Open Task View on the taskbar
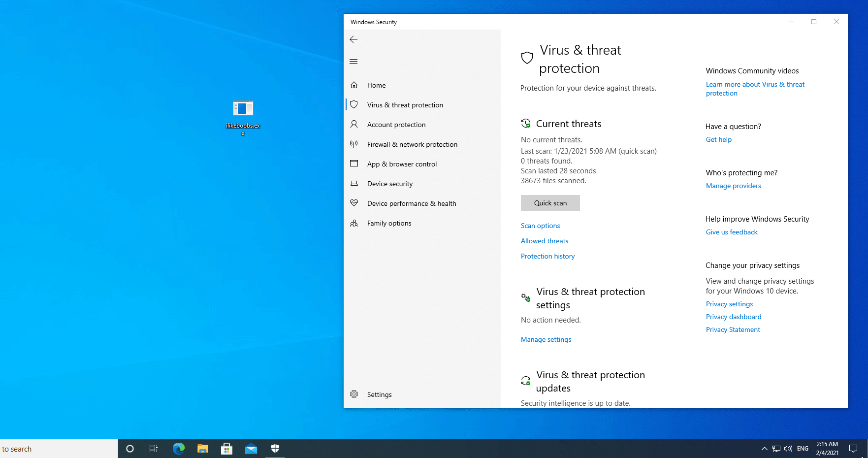 [x=154, y=449]
